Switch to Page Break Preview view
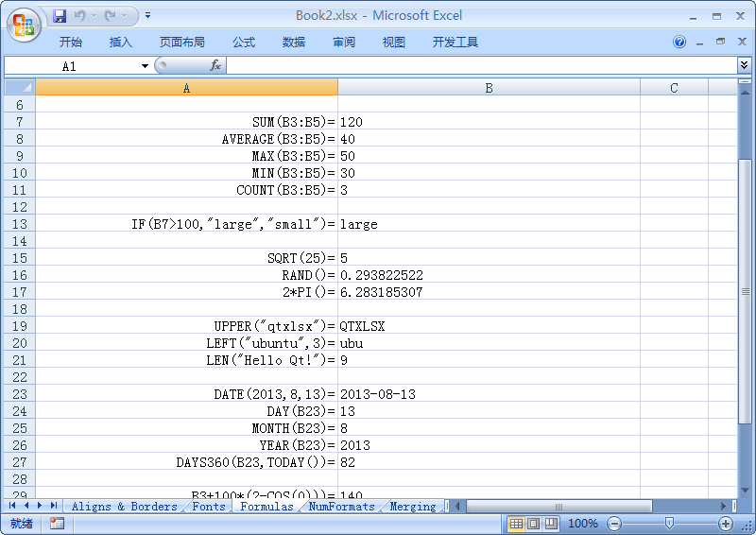 [x=550, y=524]
